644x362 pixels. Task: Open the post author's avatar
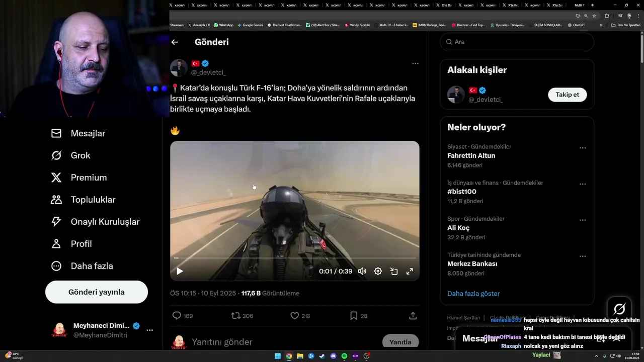click(179, 68)
